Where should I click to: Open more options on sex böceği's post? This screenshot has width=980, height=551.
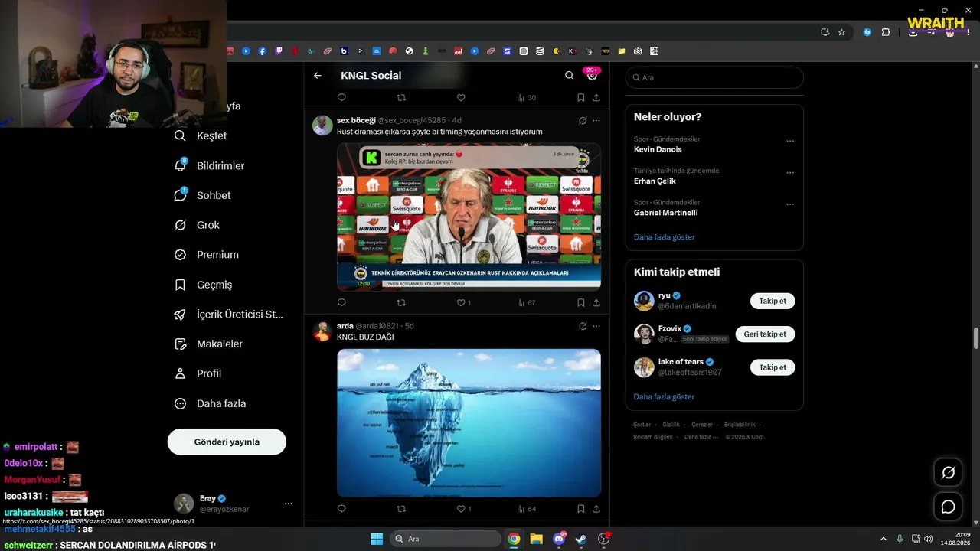596,121
